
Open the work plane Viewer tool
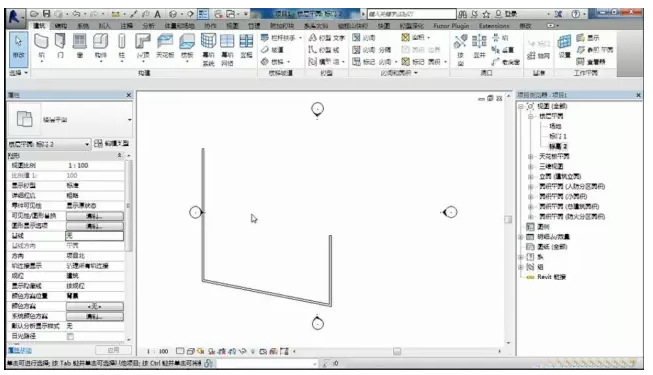pos(591,62)
